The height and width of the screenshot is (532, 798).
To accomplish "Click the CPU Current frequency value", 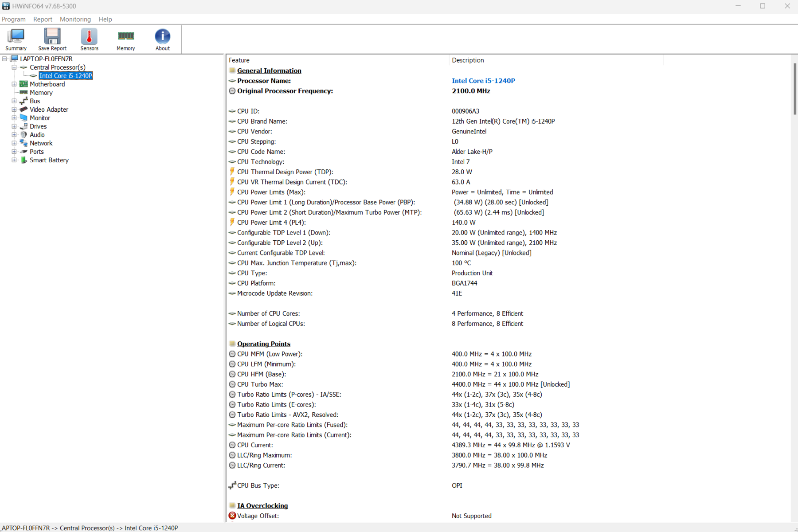I will (x=511, y=445).
